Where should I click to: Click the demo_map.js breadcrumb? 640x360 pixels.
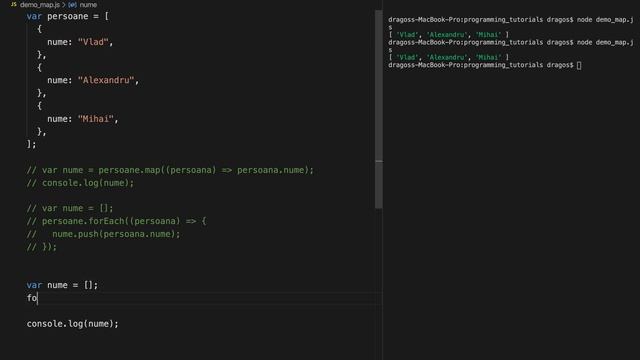click(x=40, y=5)
